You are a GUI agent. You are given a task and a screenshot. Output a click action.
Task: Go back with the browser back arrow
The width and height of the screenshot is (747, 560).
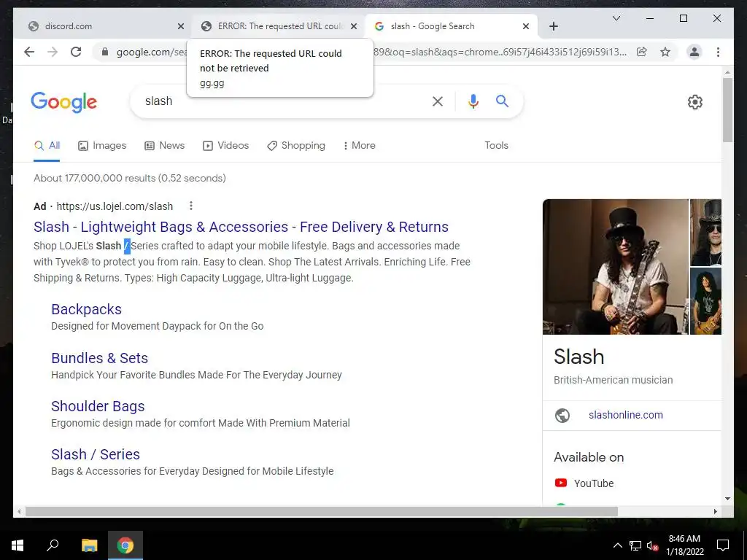29,52
